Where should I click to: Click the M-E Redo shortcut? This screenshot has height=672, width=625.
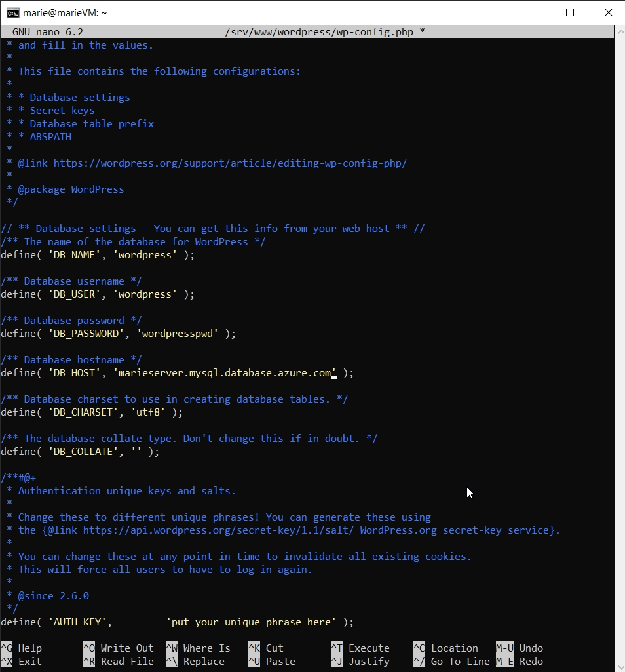pos(520,662)
